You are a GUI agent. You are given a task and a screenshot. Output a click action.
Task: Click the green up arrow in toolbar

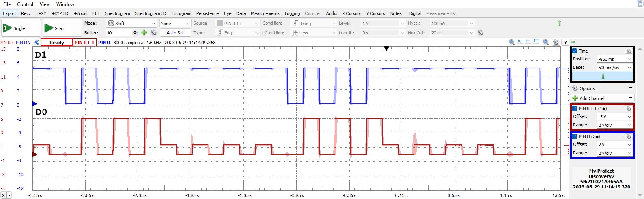click(560, 24)
